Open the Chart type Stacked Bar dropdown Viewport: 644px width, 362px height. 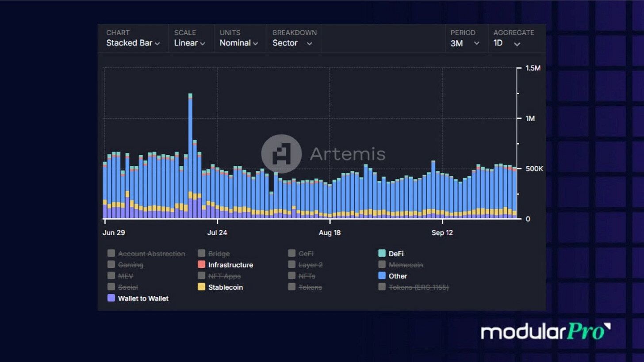coord(133,43)
